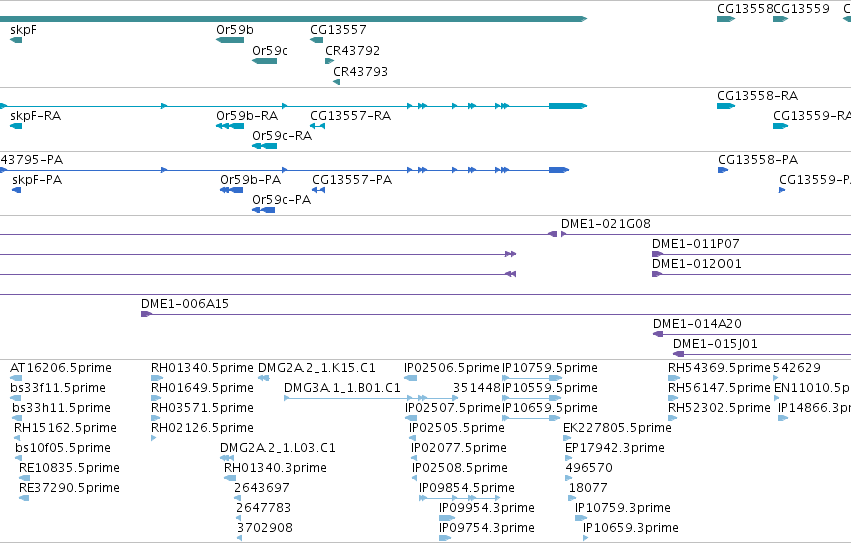Select EST RE37290.5prime
Viewport: 851px width, 543px height.
pyautogui.click(x=24, y=498)
